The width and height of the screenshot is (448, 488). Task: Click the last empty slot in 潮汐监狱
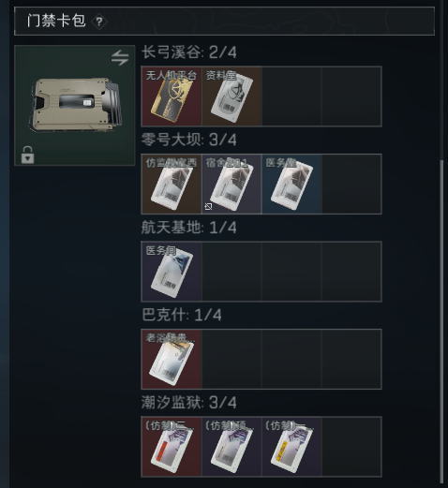tap(351, 447)
